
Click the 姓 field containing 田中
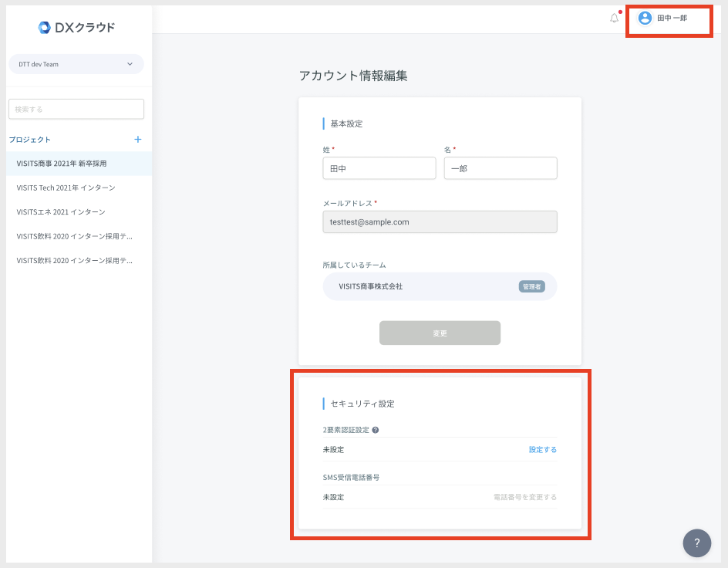[379, 168]
